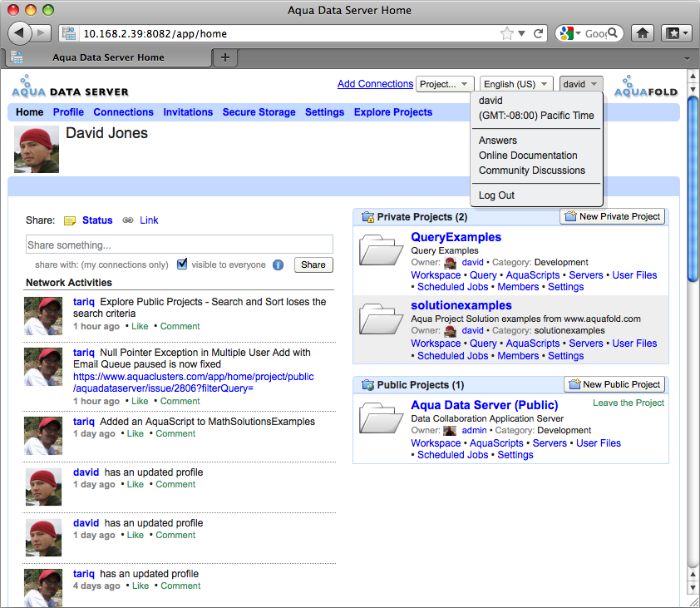Click the bookmark star in address bar
Image resolution: width=700 pixels, height=608 pixels.
[x=506, y=33]
